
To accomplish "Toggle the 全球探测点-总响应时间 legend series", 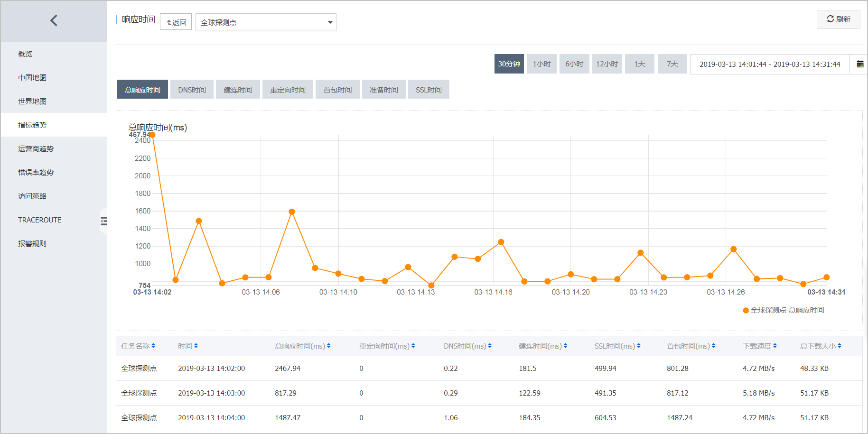I will pos(784,310).
